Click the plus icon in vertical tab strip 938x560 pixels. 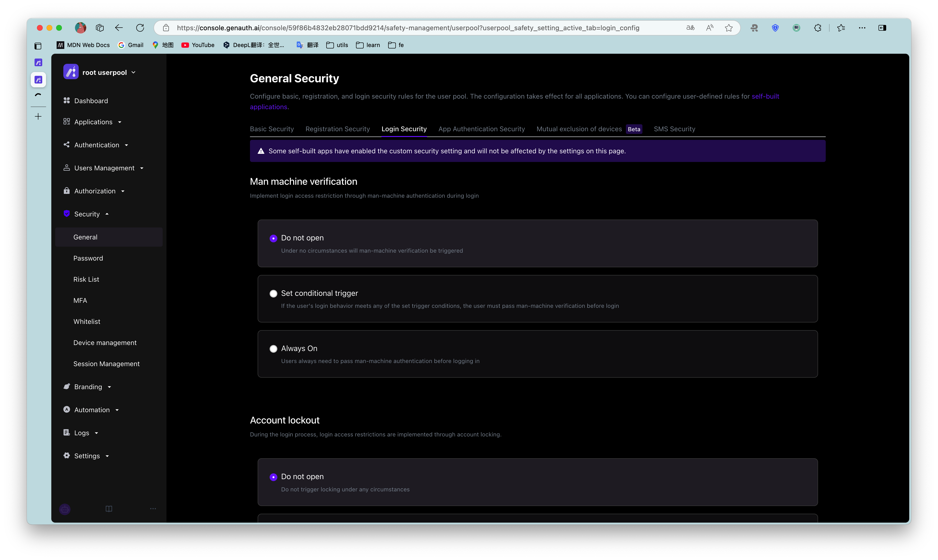[x=38, y=117]
